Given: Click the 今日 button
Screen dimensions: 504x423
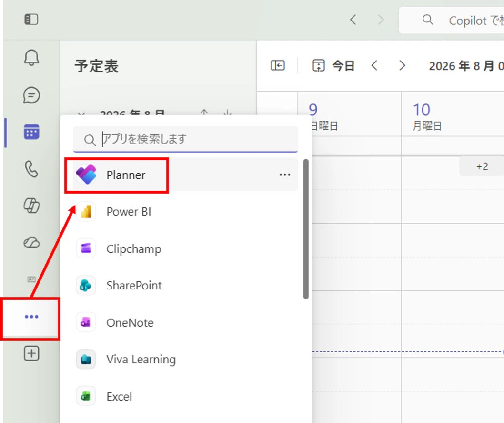Looking at the screenshot, I should (x=333, y=66).
